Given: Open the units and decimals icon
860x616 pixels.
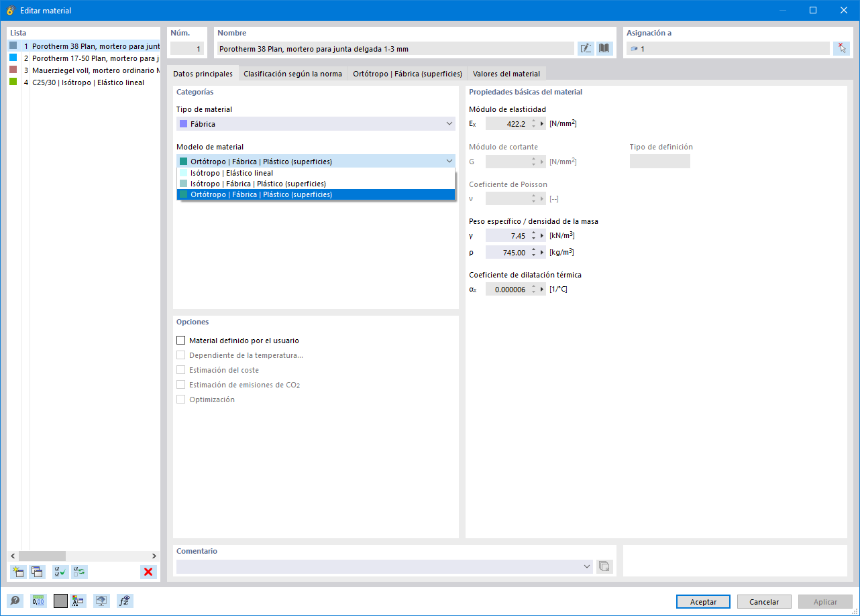Looking at the screenshot, I should (38, 601).
